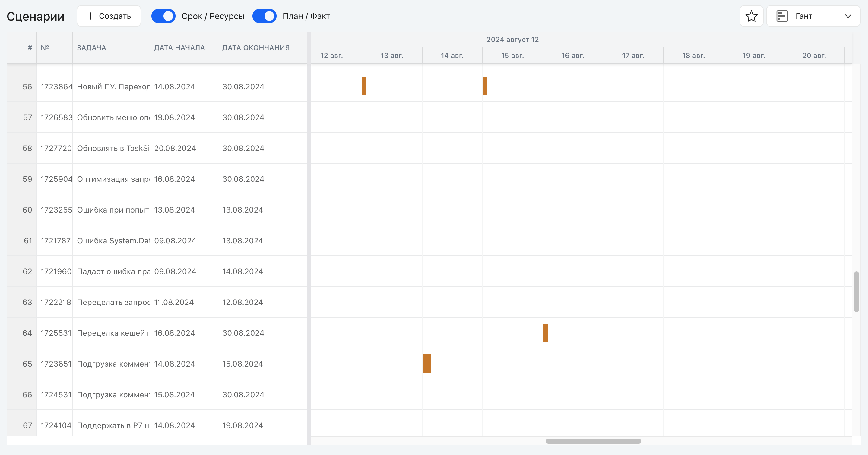Select the second Gantt marker on 15 авг. in row 56

[485, 86]
